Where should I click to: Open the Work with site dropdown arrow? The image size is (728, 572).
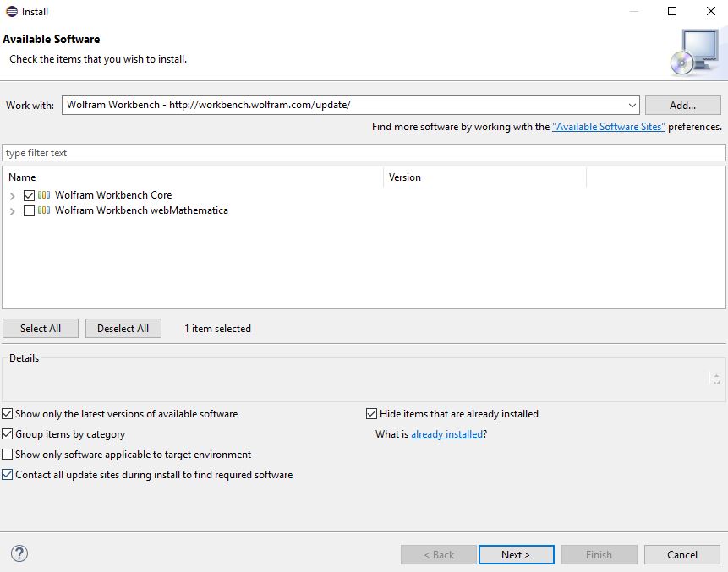point(632,106)
